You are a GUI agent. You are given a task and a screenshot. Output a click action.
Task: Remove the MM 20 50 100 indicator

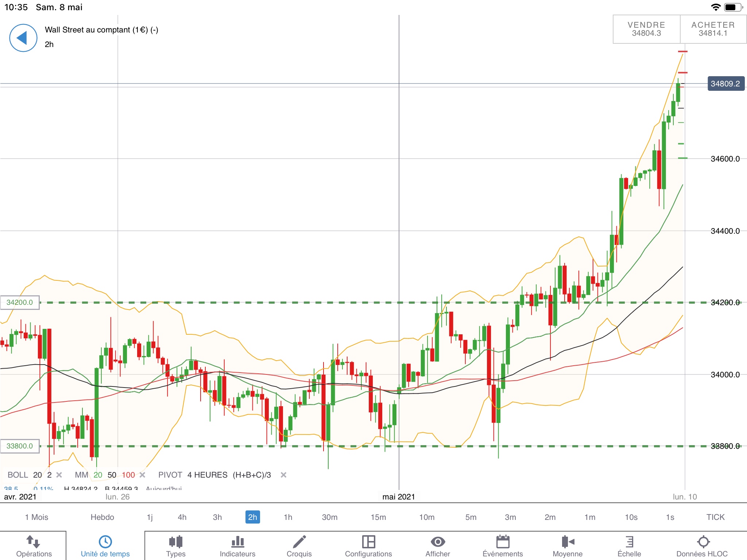[142, 475]
